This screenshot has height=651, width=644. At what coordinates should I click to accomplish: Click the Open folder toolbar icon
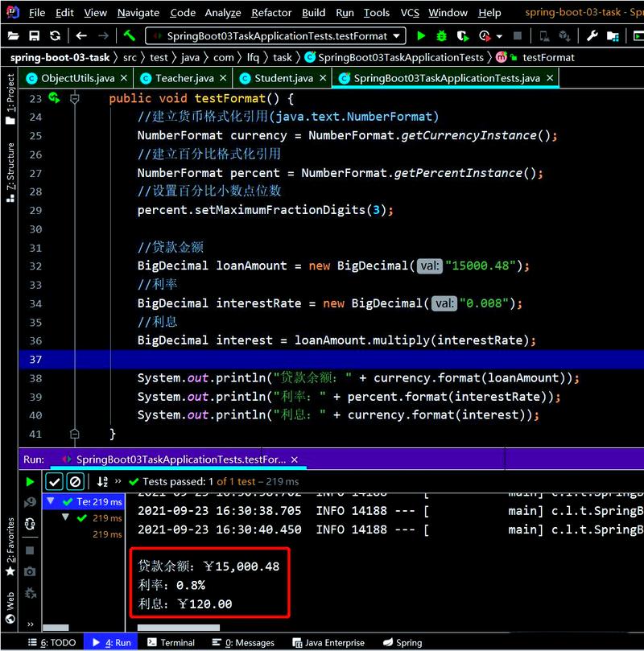(x=14, y=36)
